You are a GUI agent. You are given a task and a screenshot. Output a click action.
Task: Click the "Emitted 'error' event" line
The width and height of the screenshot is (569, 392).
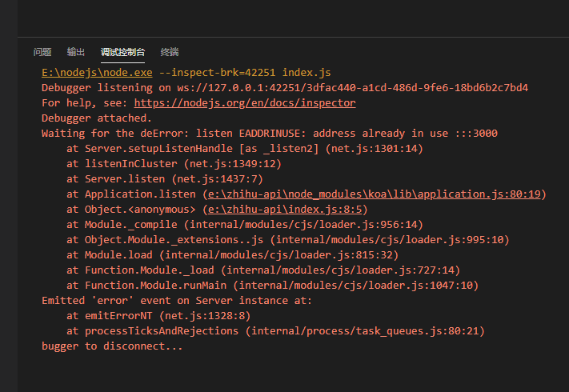[x=177, y=301]
